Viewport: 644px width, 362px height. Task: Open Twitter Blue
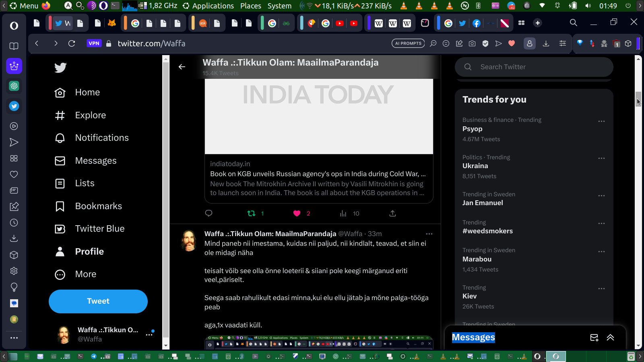coord(89,229)
